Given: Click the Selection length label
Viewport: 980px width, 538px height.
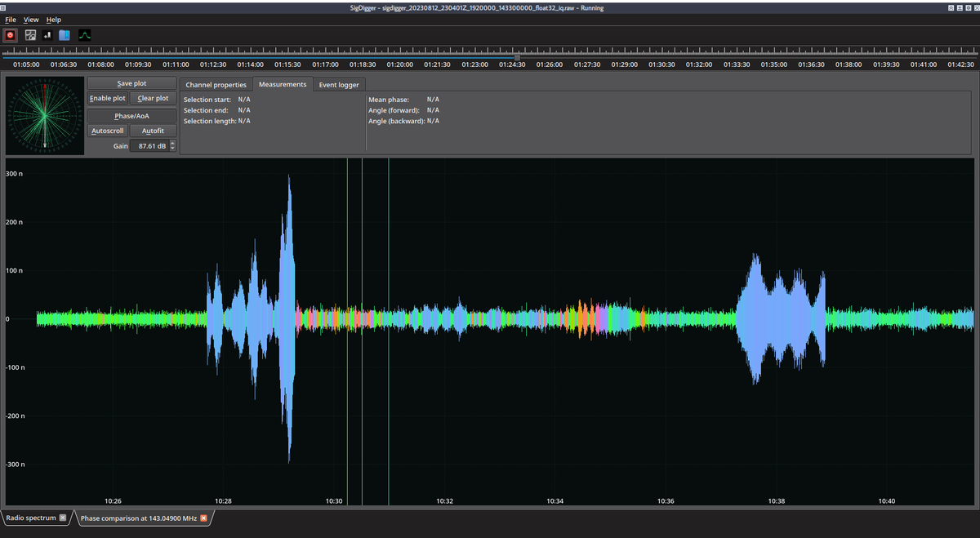Looking at the screenshot, I should (210, 121).
